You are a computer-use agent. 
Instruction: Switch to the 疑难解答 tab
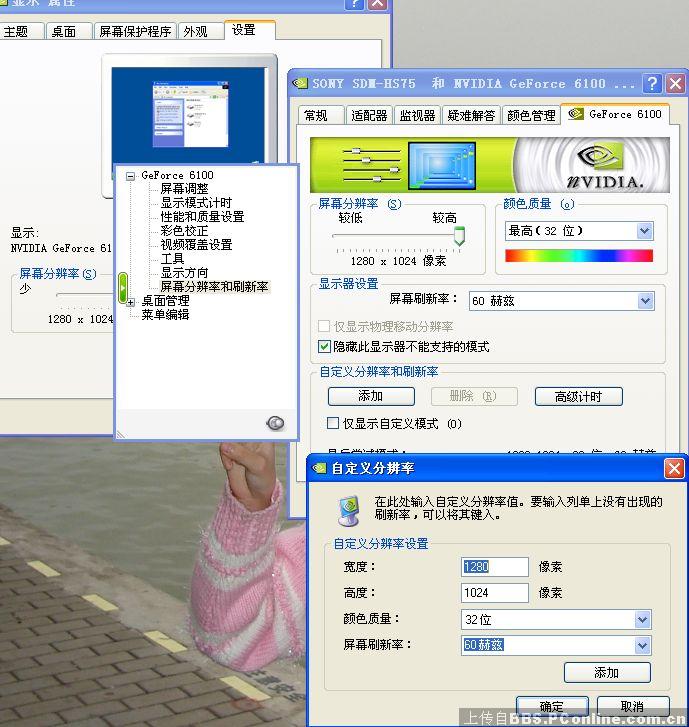[x=471, y=115]
